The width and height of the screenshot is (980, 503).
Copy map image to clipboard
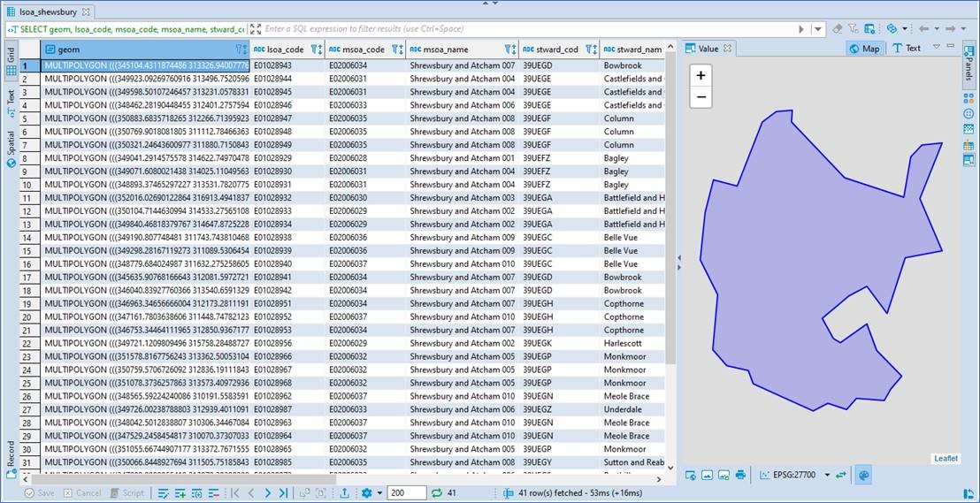[x=708, y=475]
